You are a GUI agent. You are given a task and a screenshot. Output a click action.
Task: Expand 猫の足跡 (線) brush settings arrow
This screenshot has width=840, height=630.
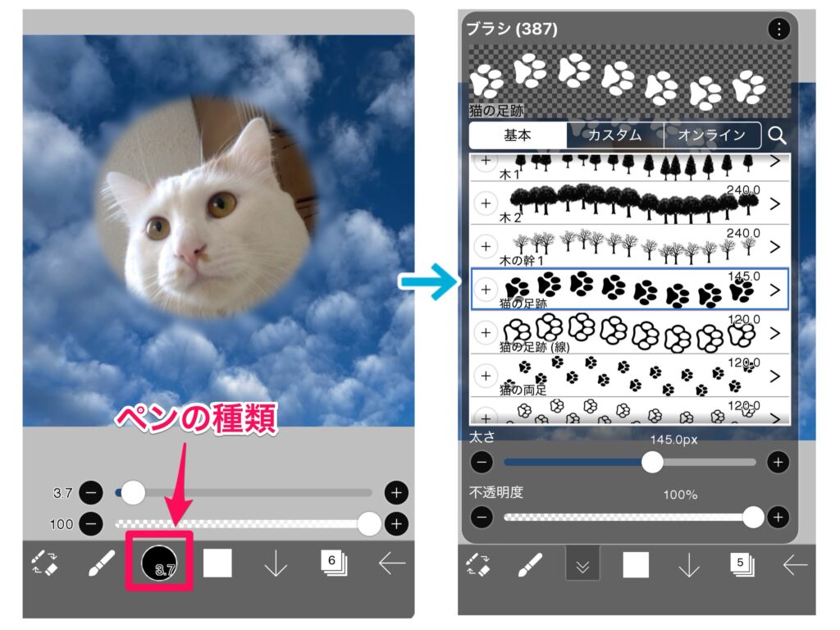(774, 333)
